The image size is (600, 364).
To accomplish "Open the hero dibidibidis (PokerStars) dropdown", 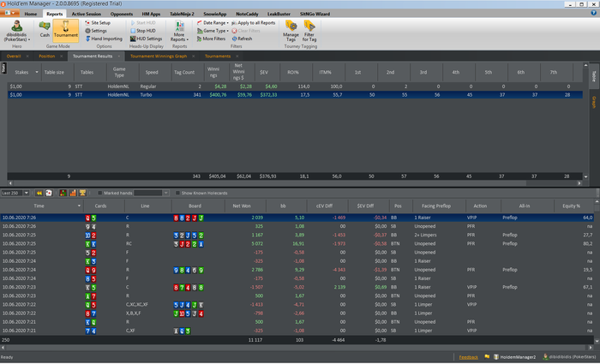I will click(x=16, y=31).
